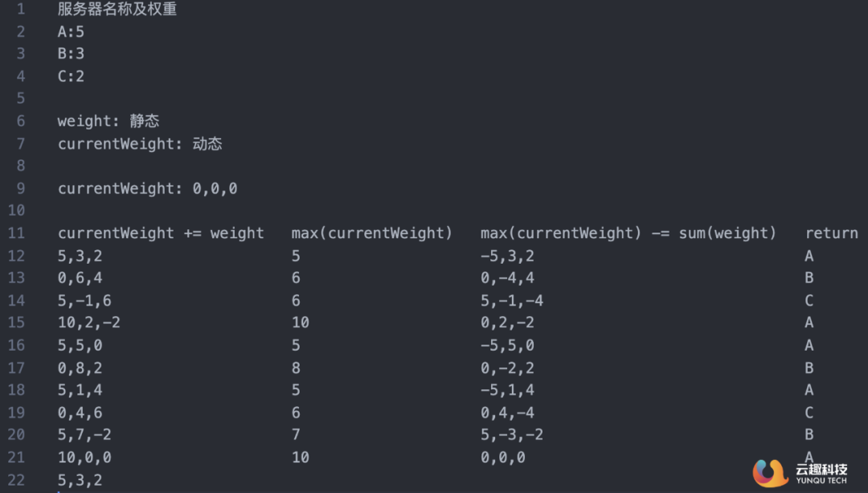The image size is (868, 493).
Task: Click the 云趣科技 watermark text
Action: pyautogui.click(x=821, y=469)
